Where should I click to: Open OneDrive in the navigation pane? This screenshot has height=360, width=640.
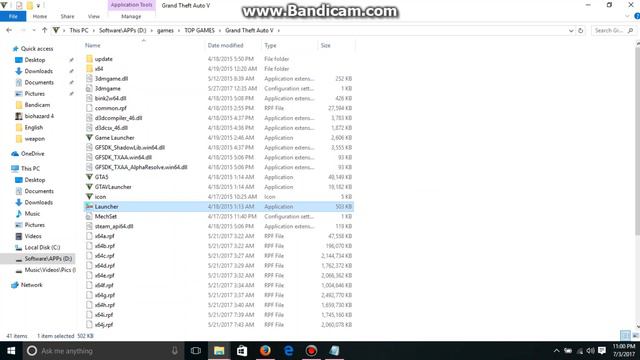(32, 153)
